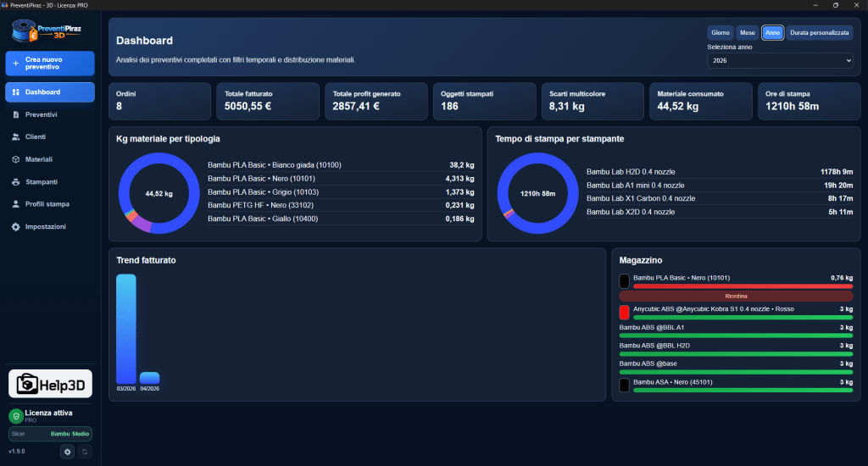Viewport: 868px width, 466px height.
Task: Click the v1.9.0 version label
Action: [x=17, y=452]
